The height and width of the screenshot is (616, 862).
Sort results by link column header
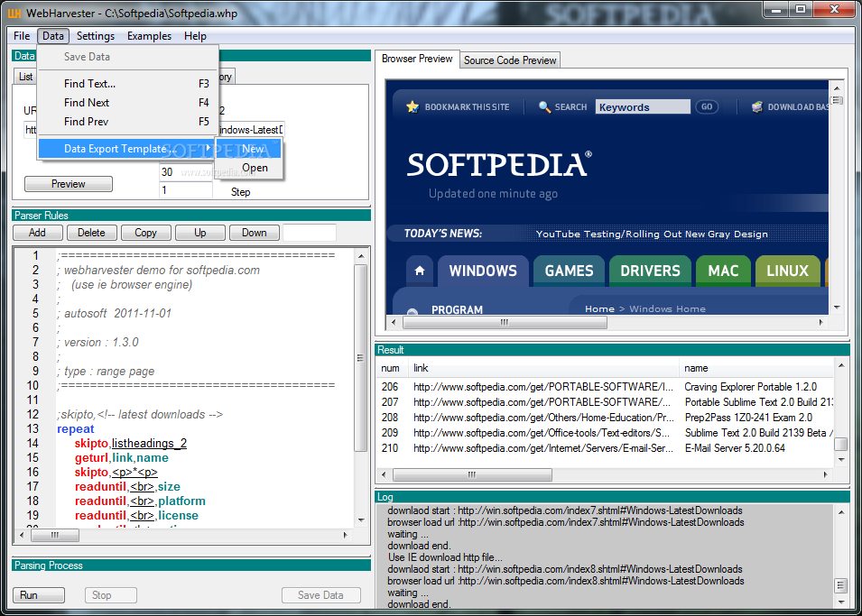[543, 368]
